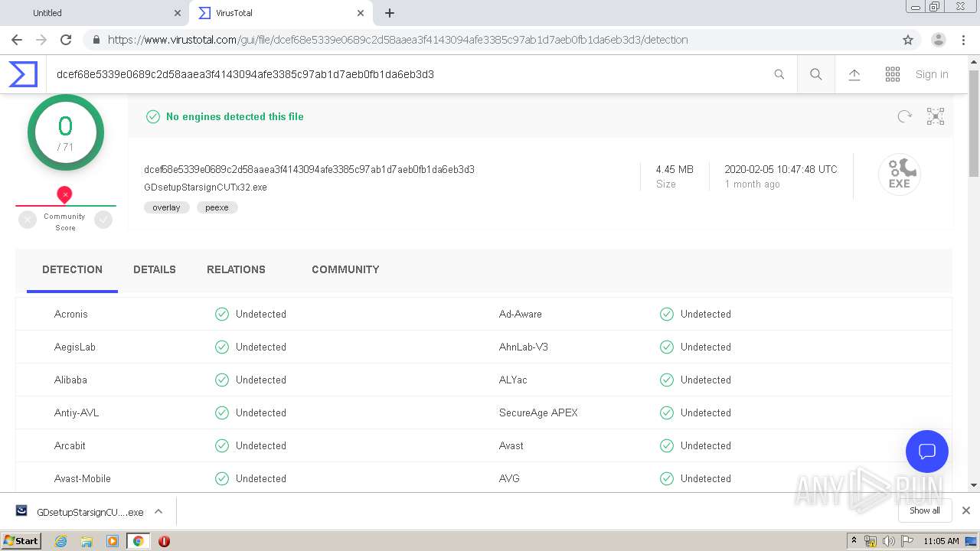This screenshot has width=980, height=551.
Task: Click the Avast-Mobile engine name
Action: point(83,478)
